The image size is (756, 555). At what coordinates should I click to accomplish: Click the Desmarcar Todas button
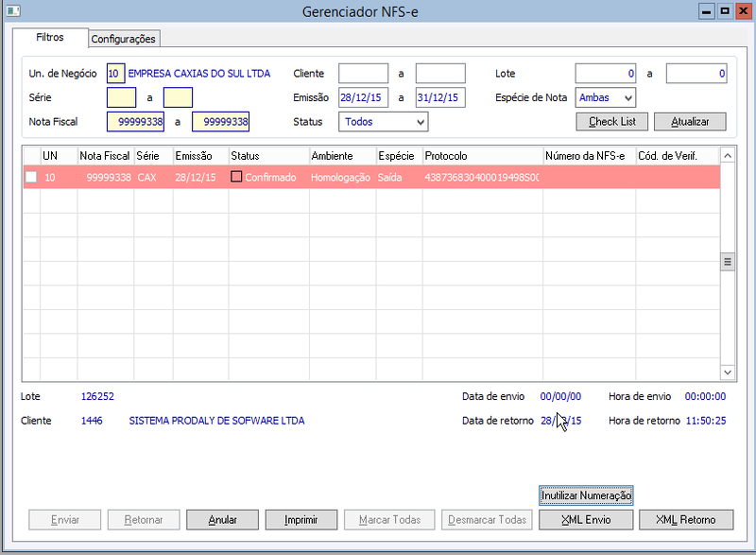(x=487, y=520)
